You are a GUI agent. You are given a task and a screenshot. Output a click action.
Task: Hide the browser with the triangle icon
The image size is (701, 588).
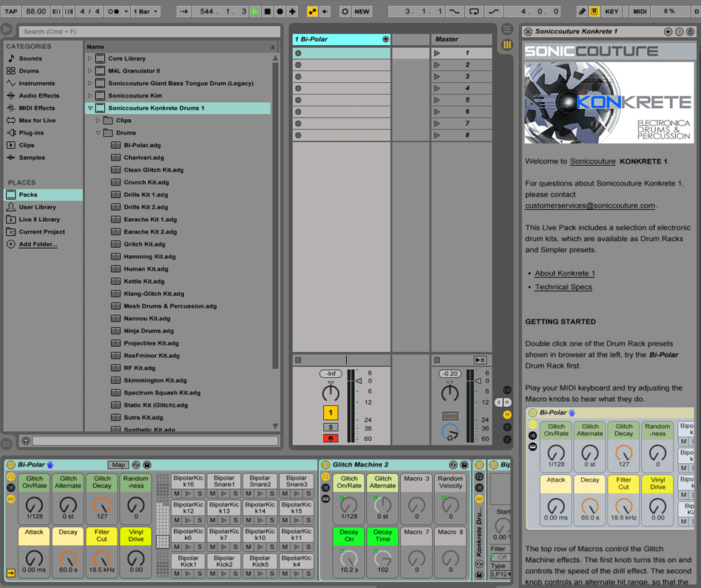[x=6, y=30]
